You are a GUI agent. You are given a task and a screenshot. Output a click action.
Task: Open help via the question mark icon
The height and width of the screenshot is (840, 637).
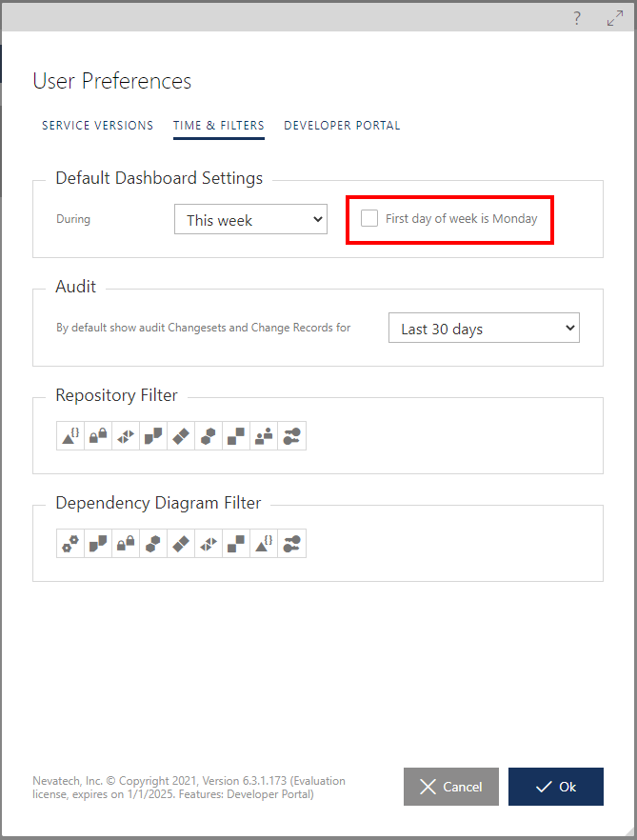[576, 18]
